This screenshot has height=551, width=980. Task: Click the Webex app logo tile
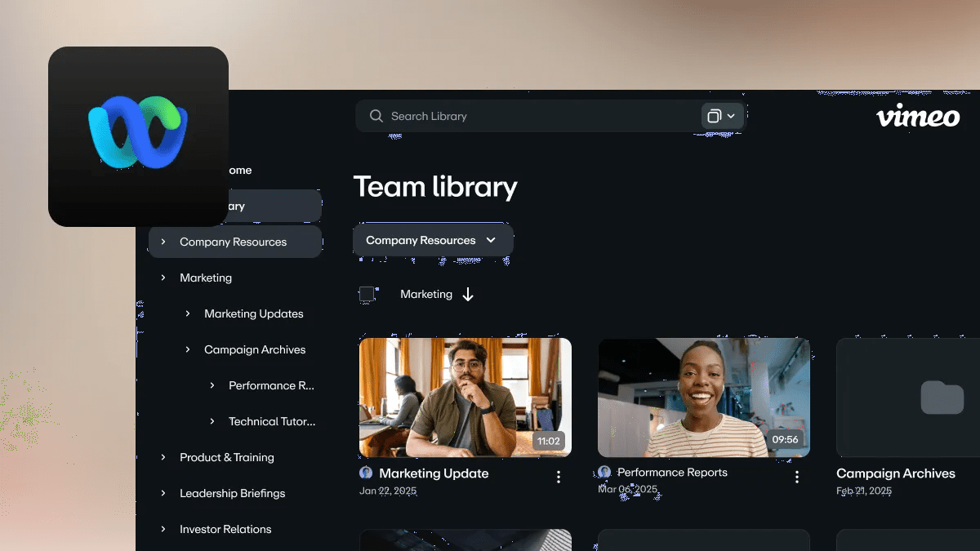(138, 136)
